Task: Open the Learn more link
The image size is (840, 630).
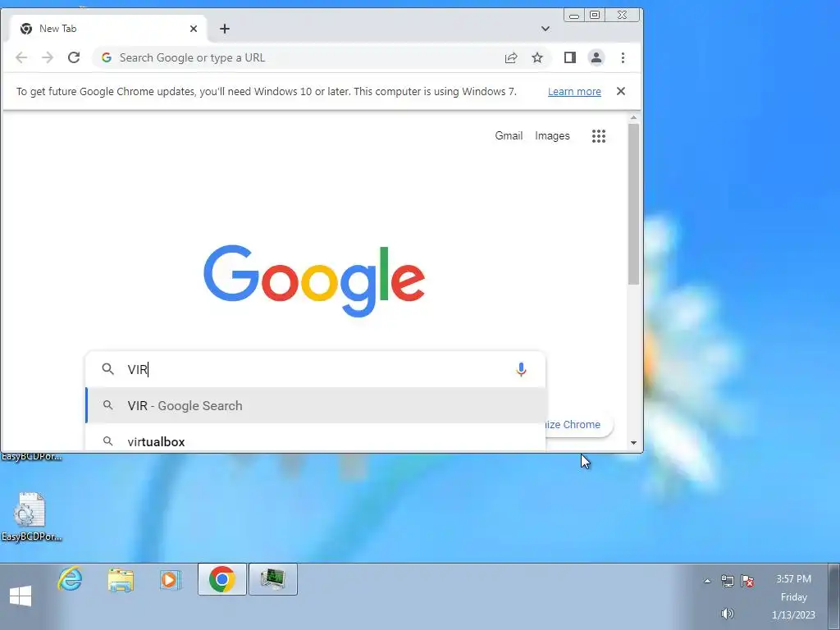Action: click(574, 92)
